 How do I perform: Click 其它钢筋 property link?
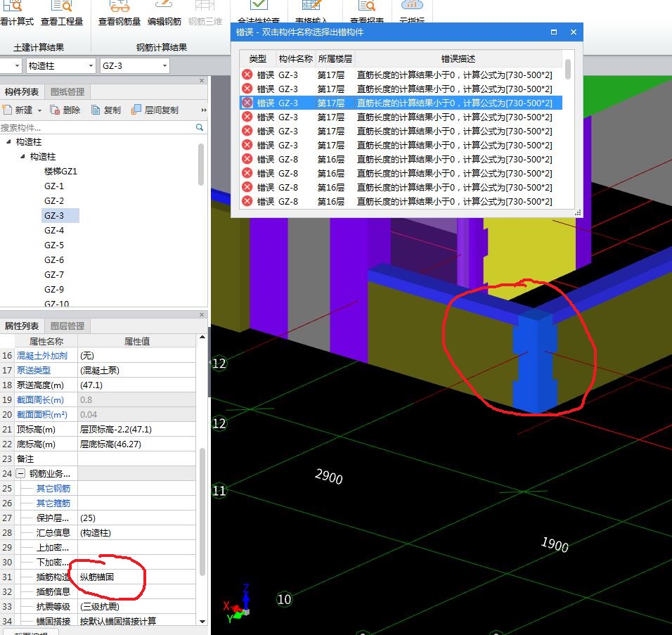tap(53, 488)
